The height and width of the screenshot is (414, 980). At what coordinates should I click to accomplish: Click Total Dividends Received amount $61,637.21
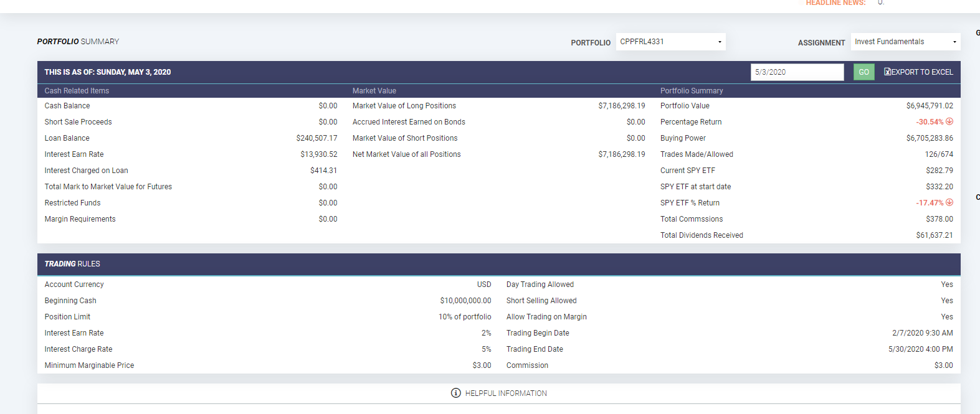935,235
